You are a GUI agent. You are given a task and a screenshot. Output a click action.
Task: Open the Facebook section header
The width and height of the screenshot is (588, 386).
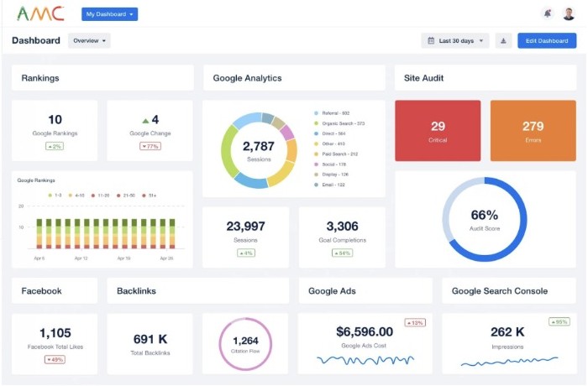point(55,291)
